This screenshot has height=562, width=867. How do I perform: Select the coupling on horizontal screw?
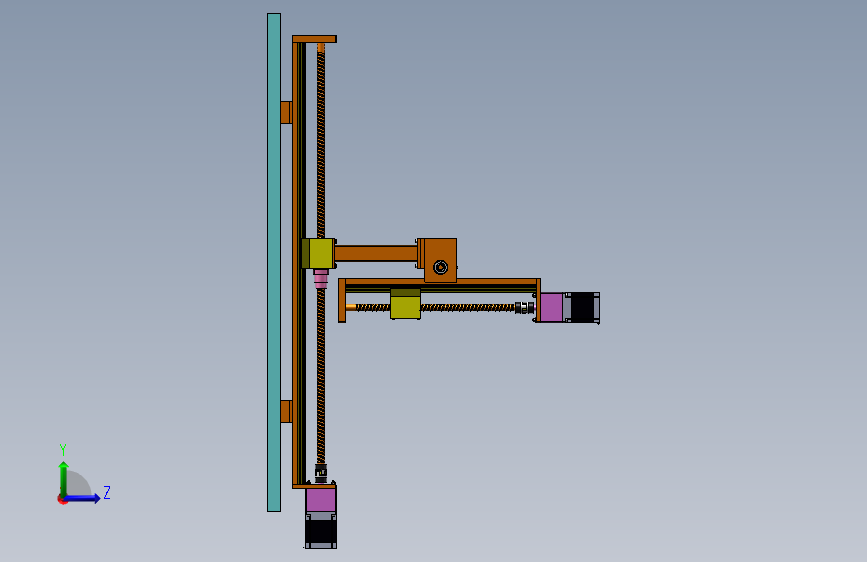click(x=524, y=308)
